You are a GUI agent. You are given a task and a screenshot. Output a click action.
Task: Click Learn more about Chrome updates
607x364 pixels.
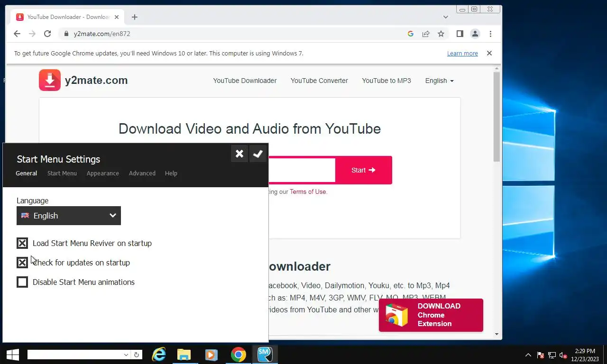point(462,54)
